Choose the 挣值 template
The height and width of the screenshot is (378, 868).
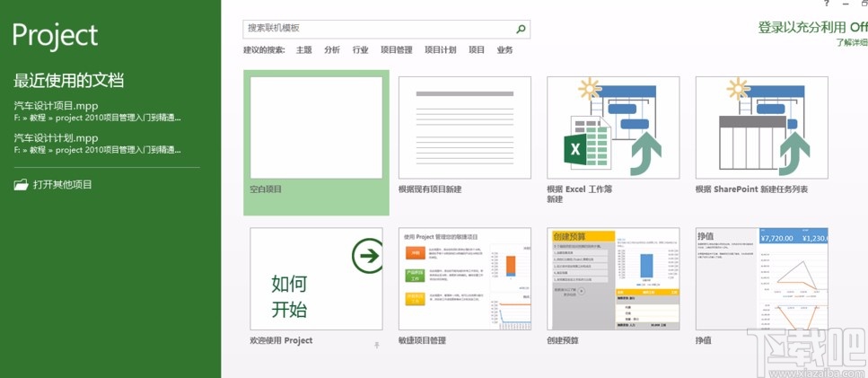[x=762, y=279]
